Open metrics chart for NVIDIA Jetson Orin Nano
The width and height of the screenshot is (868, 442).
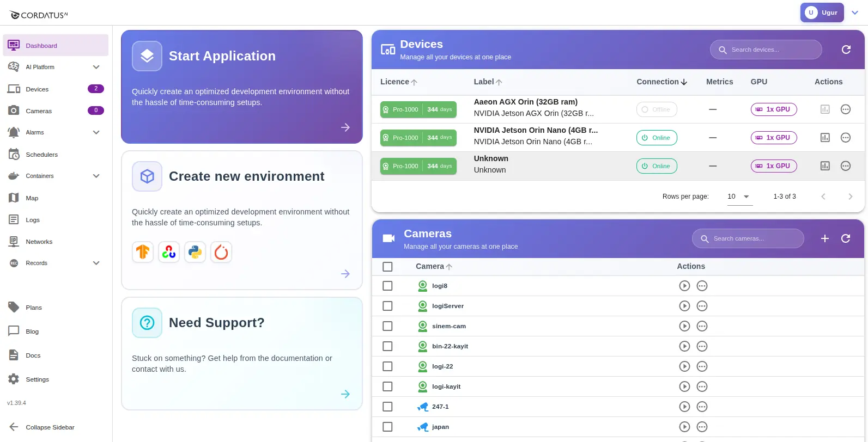825,138
